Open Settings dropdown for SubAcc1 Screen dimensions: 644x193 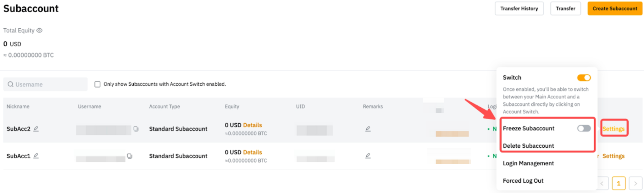(613, 156)
